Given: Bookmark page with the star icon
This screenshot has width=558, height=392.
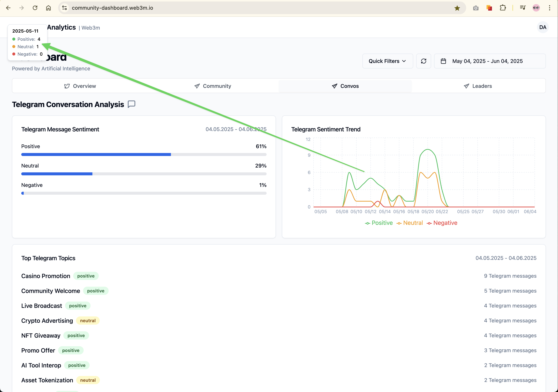Looking at the screenshot, I should click(x=457, y=8).
